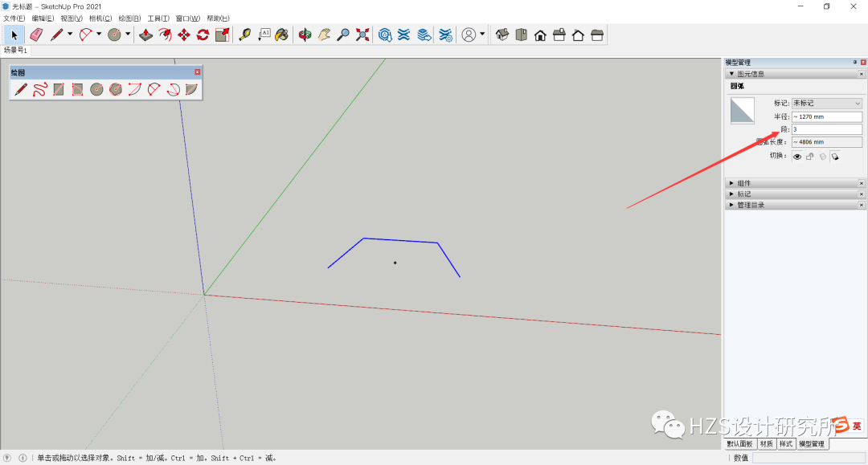Open the 标记 dropdown showing 未标记
Image resolution: width=868 pixels, height=465 pixels.
pyautogui.click(x=826, y=103)
